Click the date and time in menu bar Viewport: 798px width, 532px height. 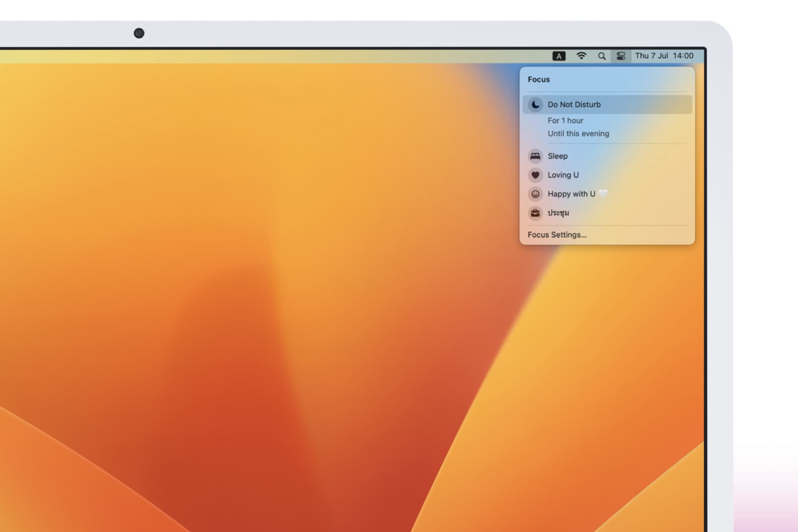pos(664,56)
